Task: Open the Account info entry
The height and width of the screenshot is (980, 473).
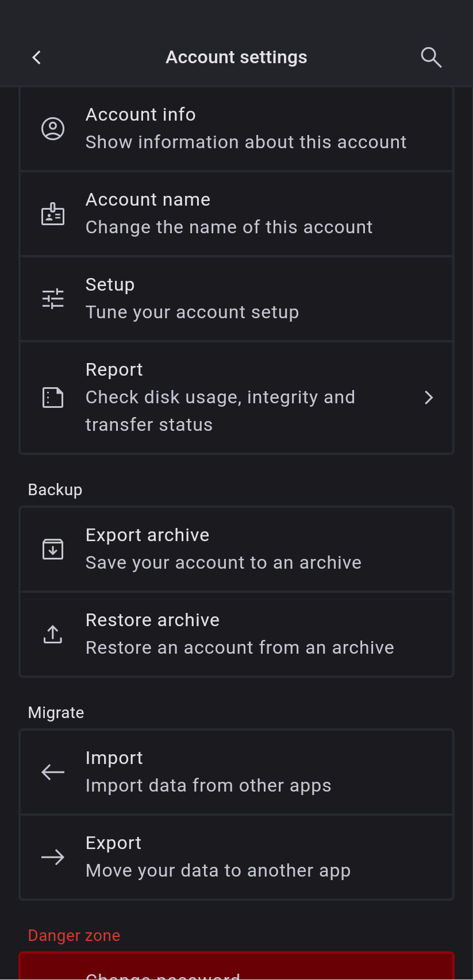Action: (x=245, y=129)
